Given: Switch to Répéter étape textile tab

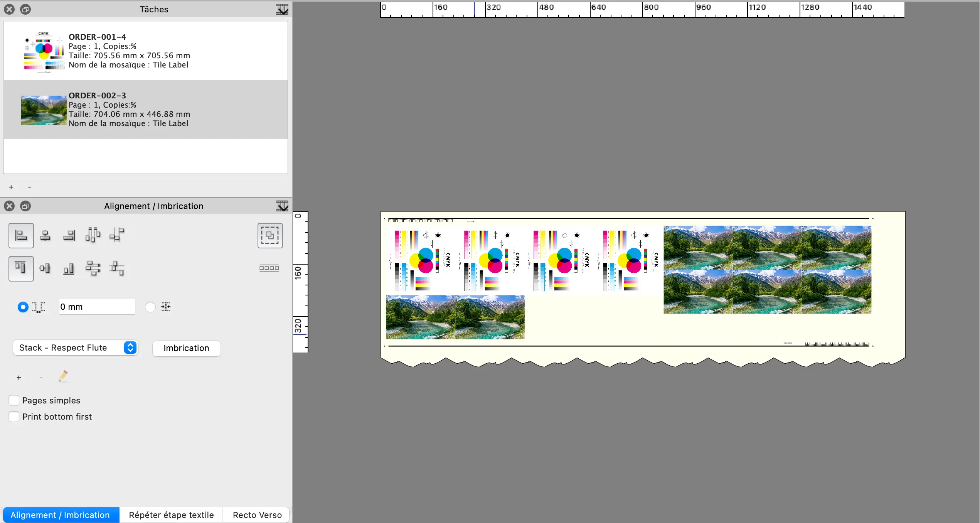Looking at the screenshot, I should [x=171, y=515].
